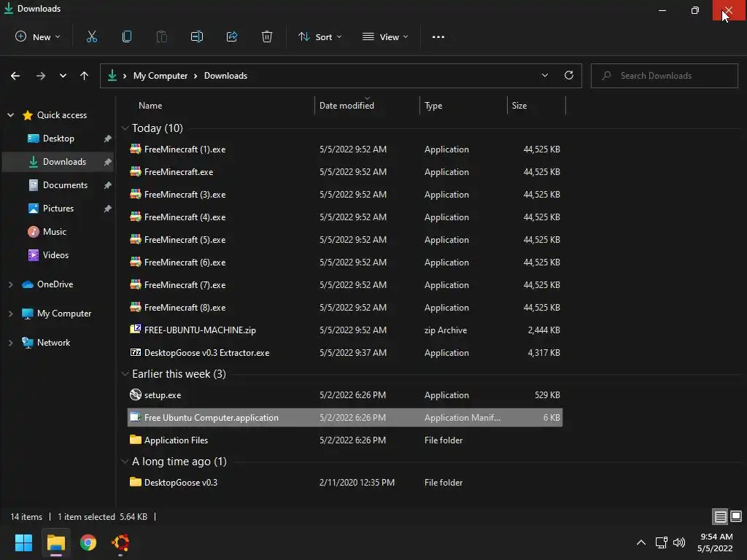747x560 pixels.
Task: Click Downloads in address breadcrumb
Action: [226, 76]
